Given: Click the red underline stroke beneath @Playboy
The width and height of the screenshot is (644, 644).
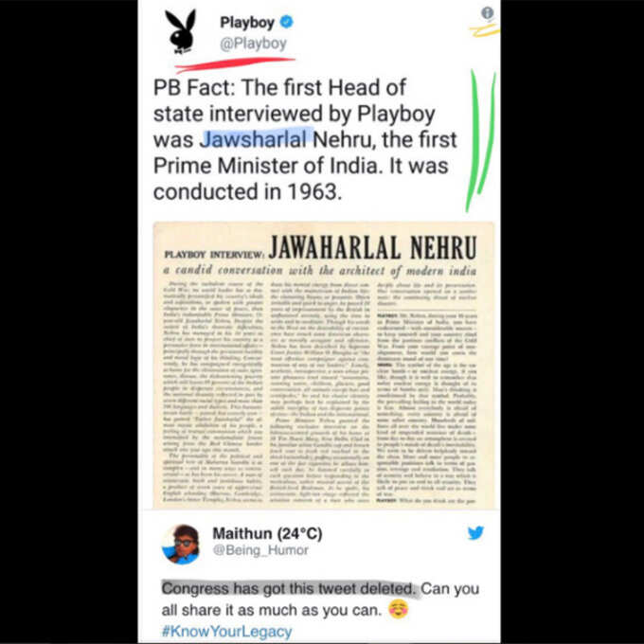Looking at the screenshot, I should point(234,64).
